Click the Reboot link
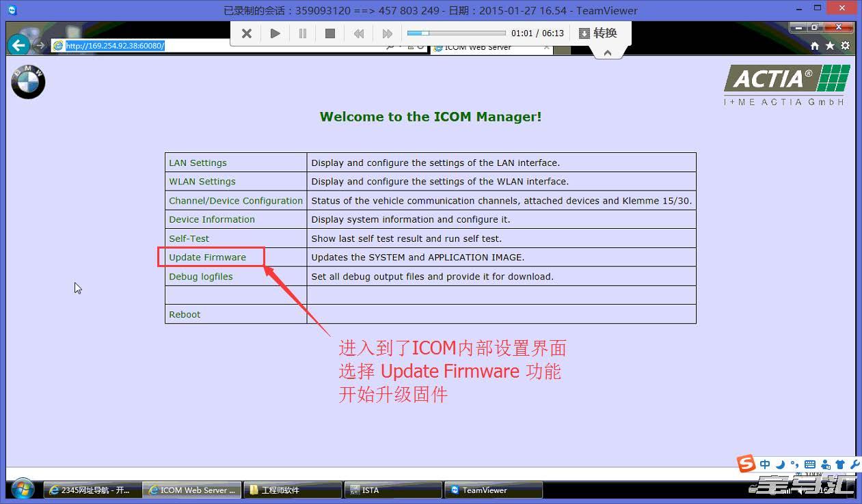Screen dimensions: 862x504 [x=185, y=315]
